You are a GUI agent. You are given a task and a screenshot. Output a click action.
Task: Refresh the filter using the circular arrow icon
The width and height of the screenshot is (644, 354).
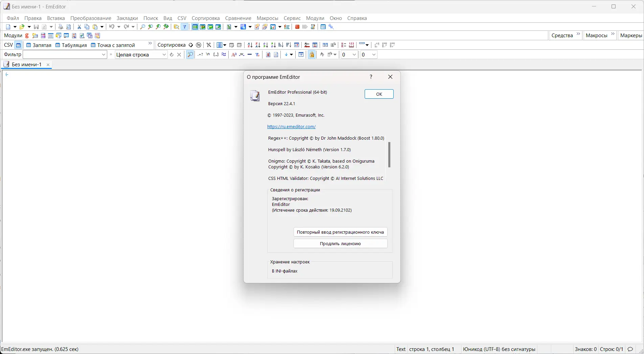[x=171, y=54]
